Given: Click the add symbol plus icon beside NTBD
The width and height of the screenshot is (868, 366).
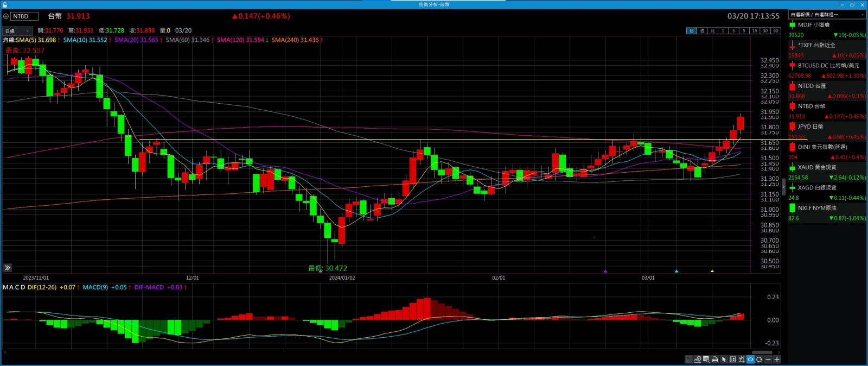Looking at the screenshot, I should coord(6,16).
